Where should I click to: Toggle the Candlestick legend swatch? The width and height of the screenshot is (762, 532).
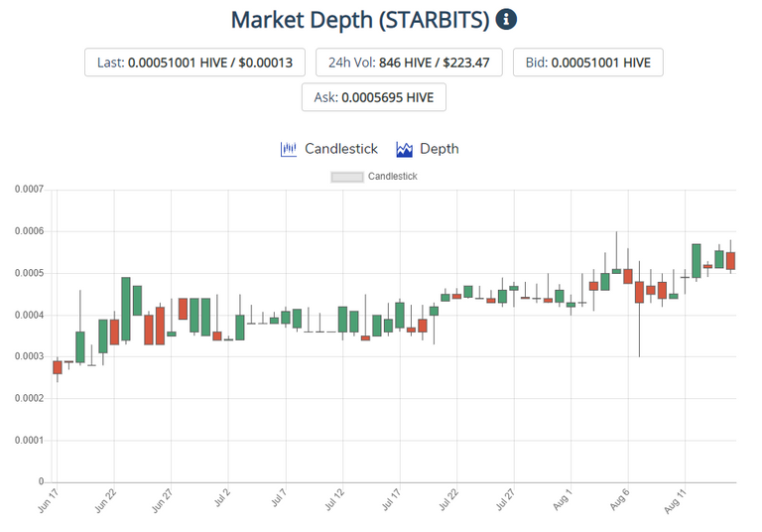(347, 177)
